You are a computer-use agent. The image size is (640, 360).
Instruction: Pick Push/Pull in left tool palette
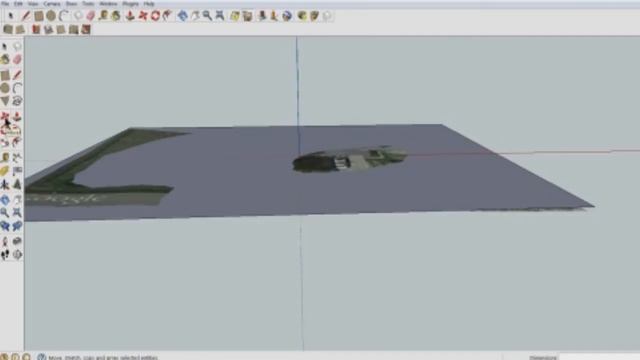tap(17, 117)
